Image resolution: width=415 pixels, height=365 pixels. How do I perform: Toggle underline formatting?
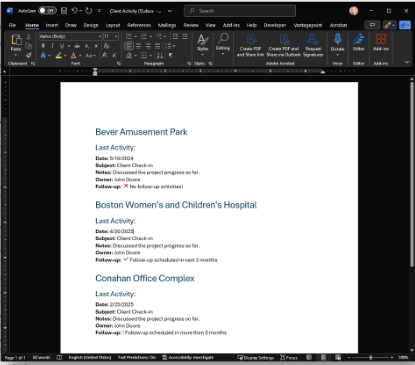[x=62, y=46]
